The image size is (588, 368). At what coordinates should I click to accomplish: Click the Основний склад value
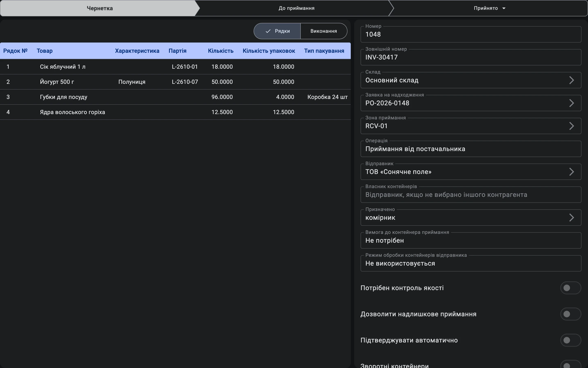[392, 80]
